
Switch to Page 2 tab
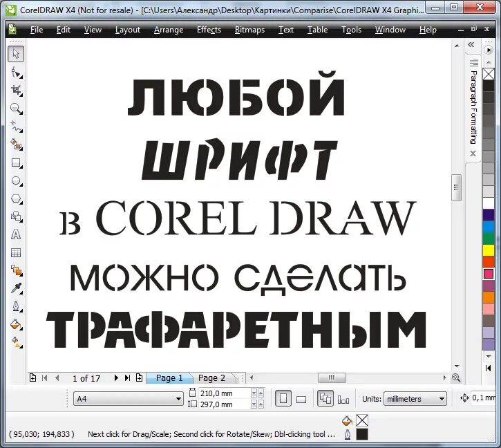(211, 378)
